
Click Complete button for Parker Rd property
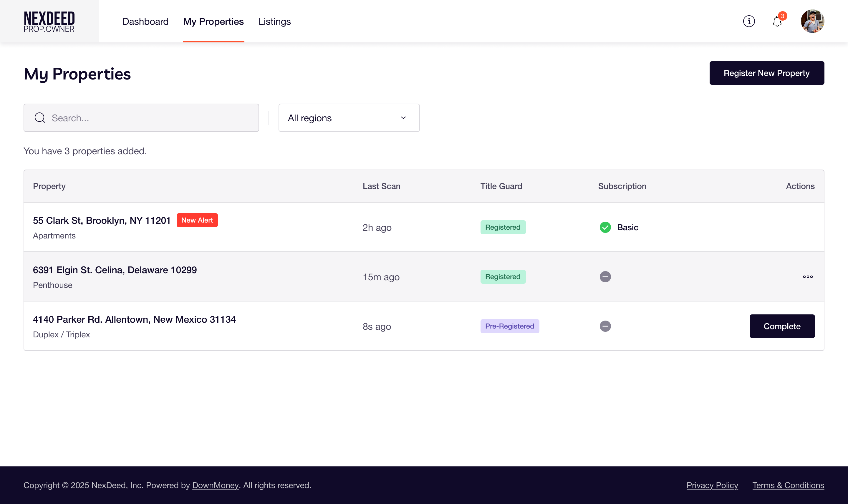click(782, 326)
